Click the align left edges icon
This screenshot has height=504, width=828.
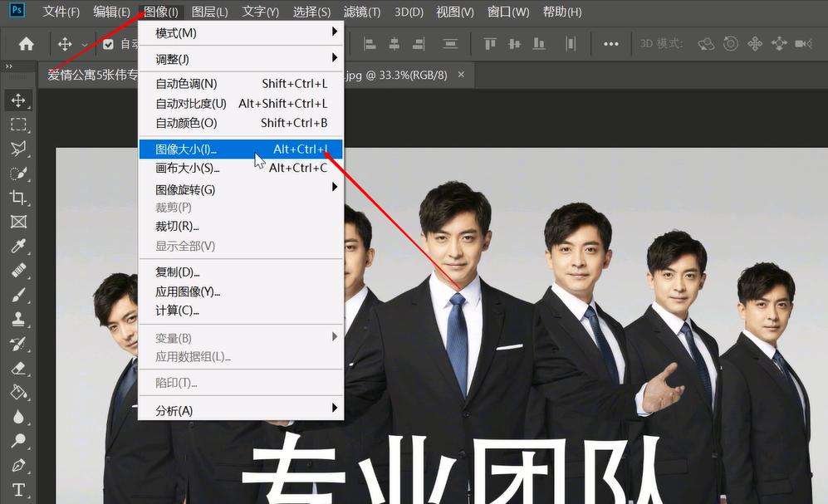tap(369, 42)
